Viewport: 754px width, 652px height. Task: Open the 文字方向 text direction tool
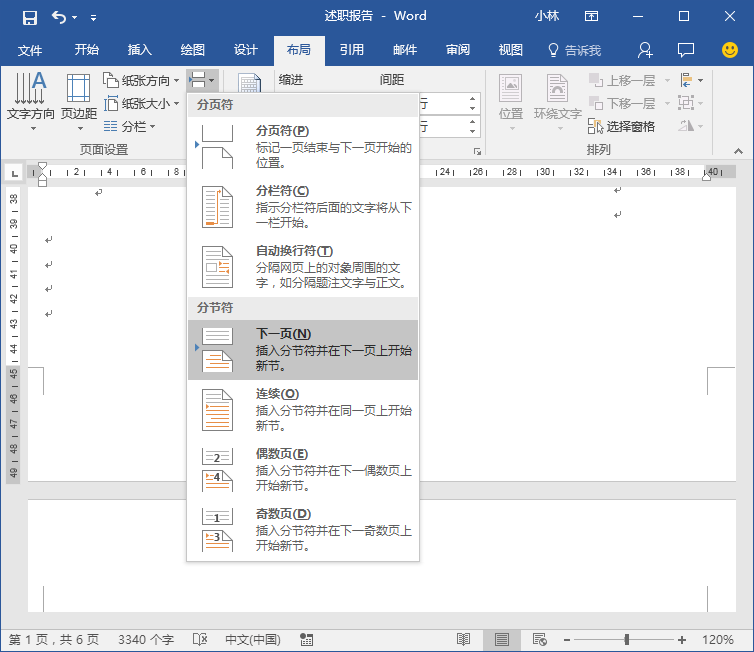tap(31, 102)
